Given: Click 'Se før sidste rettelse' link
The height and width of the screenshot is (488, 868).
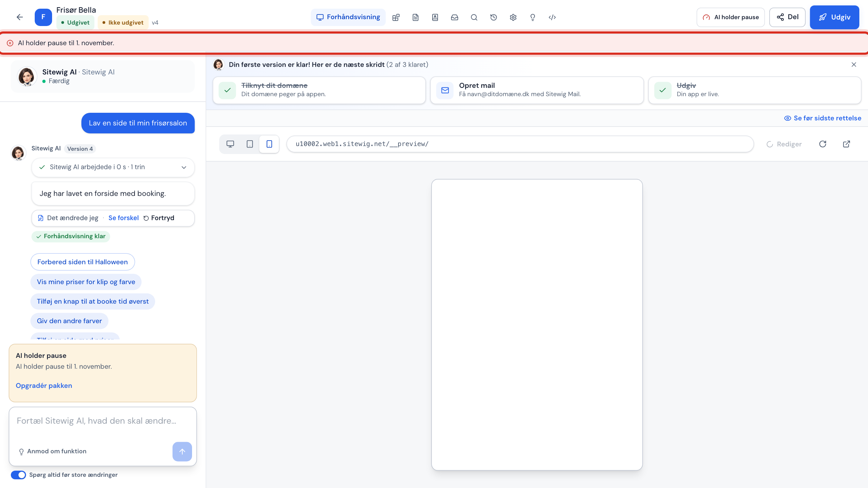Looking at the screenshot, I should (823, 118).
